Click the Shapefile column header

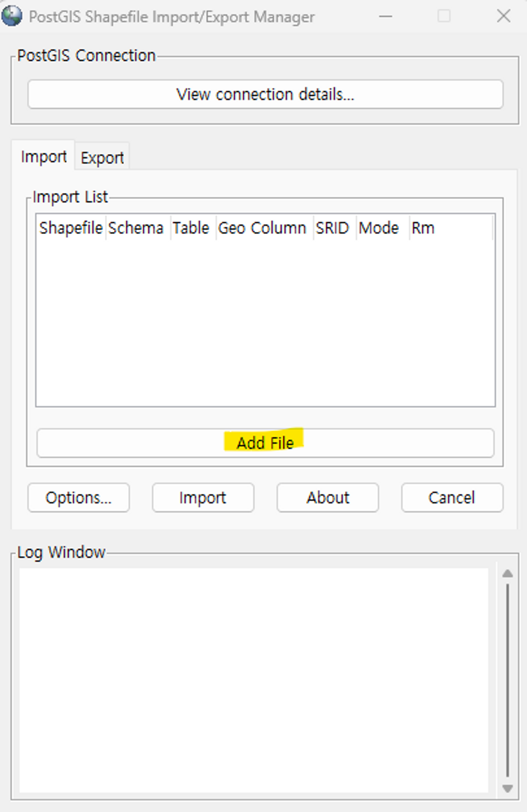click(71, 227)
